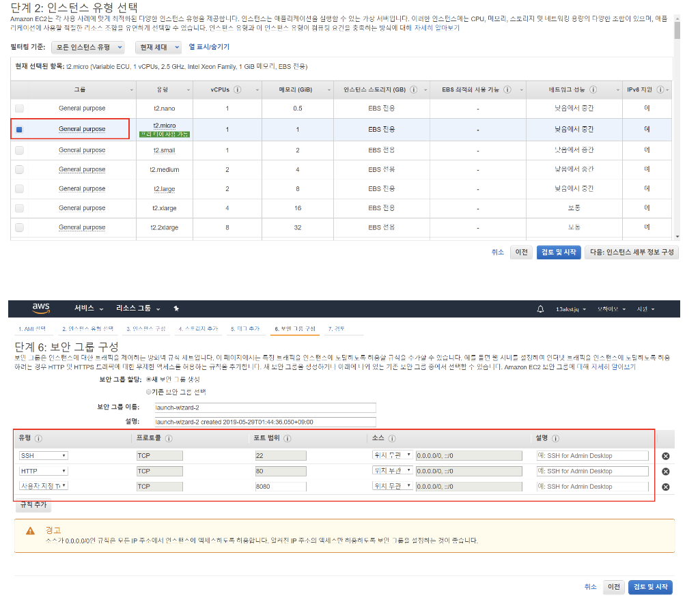The image size is (700, 602).
Task: Open the SSH rule type dropdown
Action: (x=43, y=456)
